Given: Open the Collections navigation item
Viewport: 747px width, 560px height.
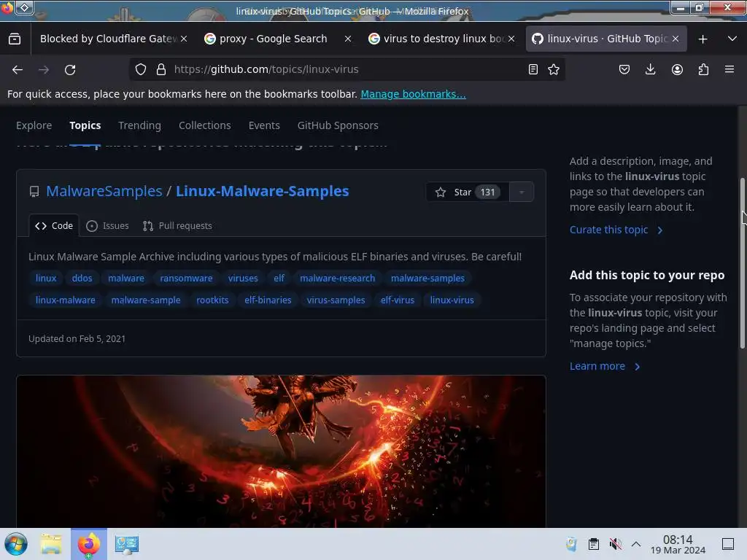Looking at the screenshot, I should (x=205, y=125).
